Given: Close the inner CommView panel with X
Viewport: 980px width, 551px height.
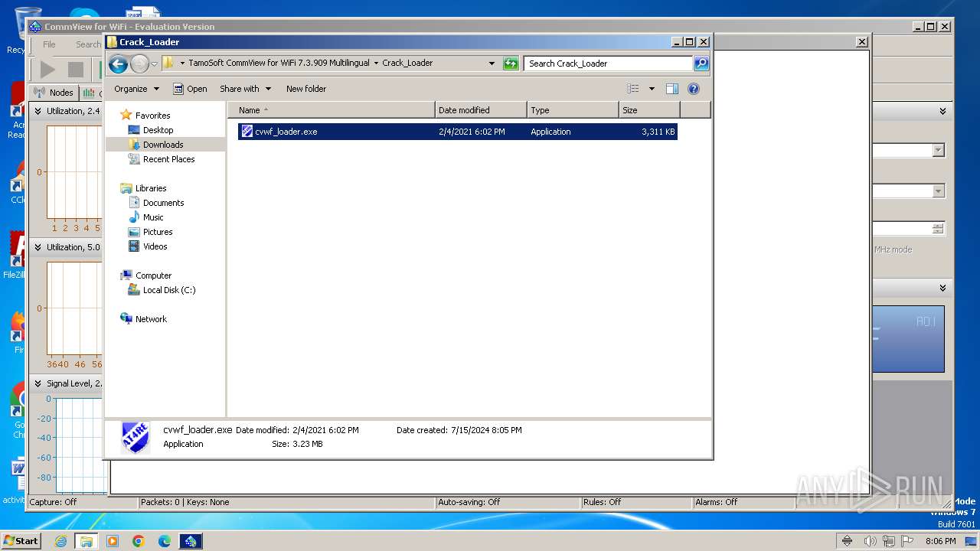Looking at the screenshot, I should coord(861,42).
